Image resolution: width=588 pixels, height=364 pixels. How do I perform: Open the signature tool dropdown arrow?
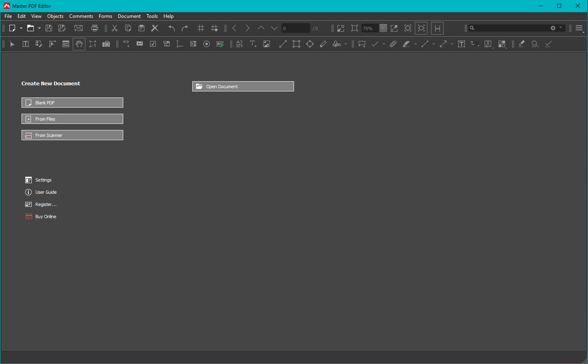346,44
